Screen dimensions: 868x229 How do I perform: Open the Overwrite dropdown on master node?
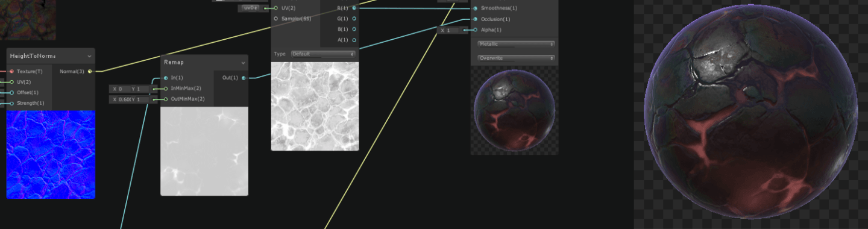pos(515,58)
